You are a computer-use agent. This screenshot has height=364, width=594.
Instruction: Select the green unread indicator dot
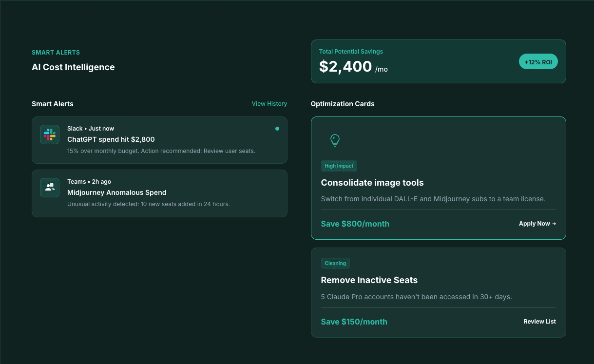tap(277, 129)
